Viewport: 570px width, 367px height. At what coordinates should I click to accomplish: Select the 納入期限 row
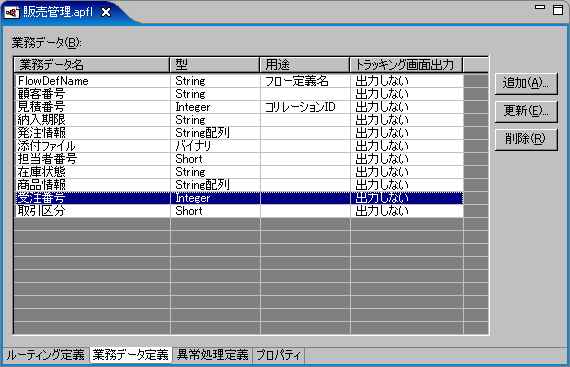239,120
